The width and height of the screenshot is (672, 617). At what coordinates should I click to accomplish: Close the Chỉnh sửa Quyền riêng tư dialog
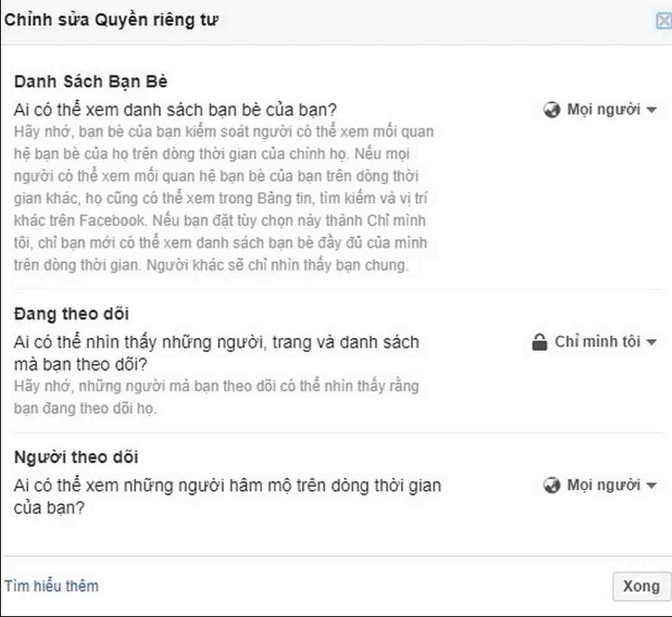pyautogui.click(x=665, y=21)
